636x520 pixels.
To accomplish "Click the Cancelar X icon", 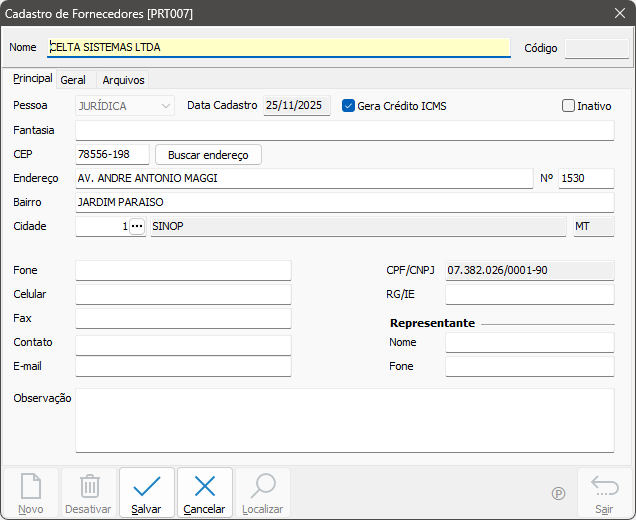I will tap(205, 487).
